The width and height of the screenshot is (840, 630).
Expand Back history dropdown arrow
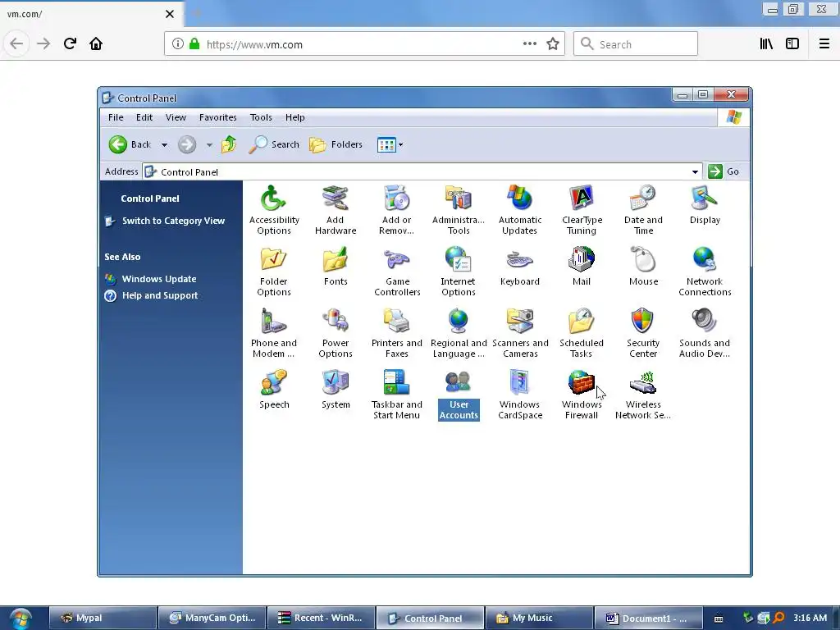pos(164,144)
